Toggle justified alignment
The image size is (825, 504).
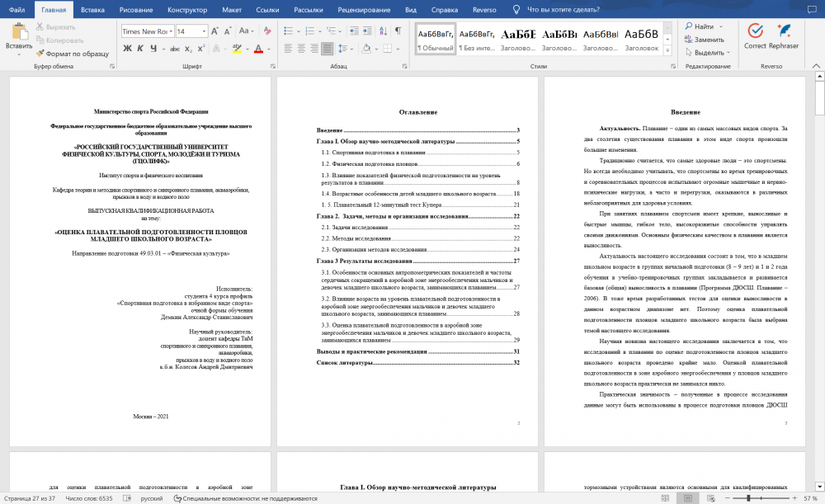click(x=327, y=49)
